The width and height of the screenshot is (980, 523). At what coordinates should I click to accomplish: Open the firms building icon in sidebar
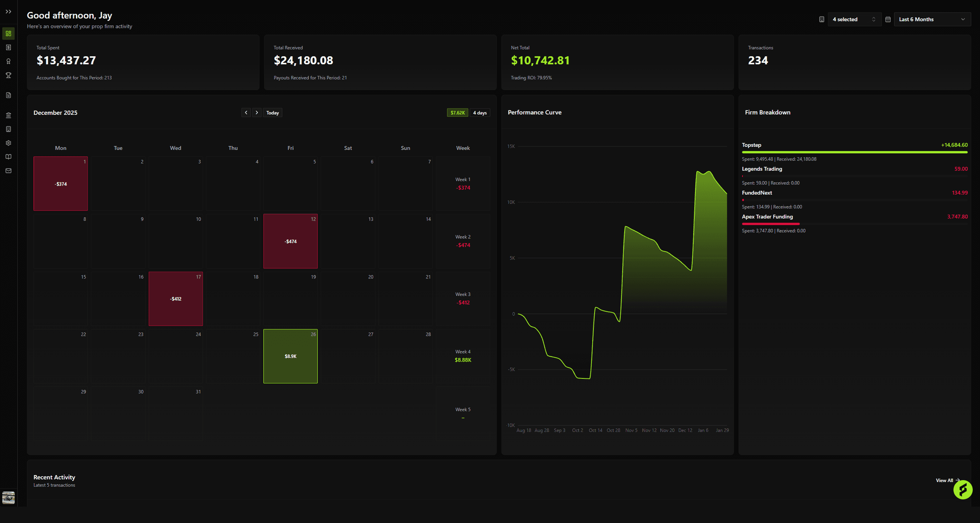click(8, 129)
